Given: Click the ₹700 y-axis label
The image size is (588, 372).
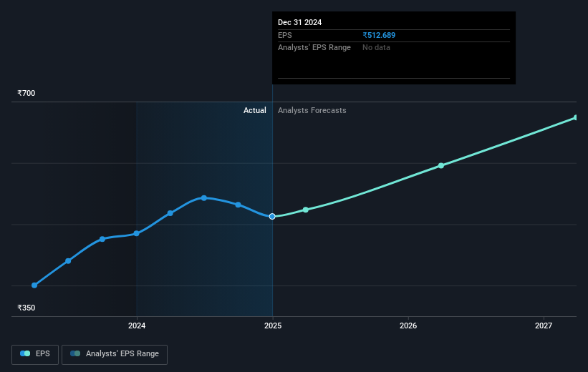Looking at the screenshot, I should [x=26, y=93].
